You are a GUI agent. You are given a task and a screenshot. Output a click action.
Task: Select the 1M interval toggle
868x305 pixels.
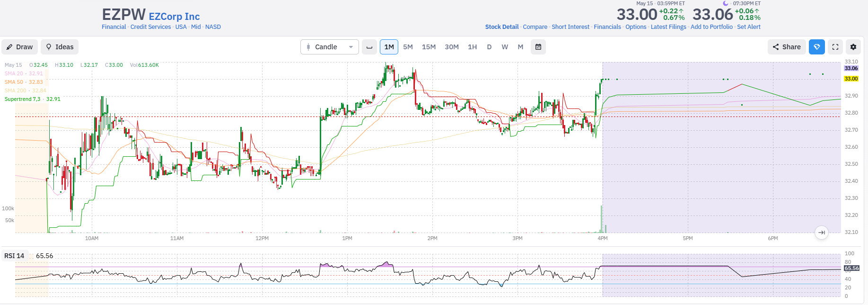(x=389, y=47)
